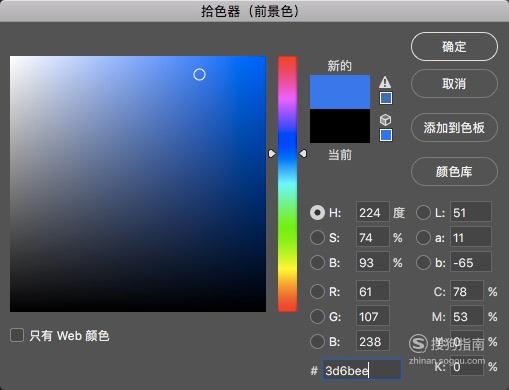Click the hex color input field
The width and height of the screenshot is (509, 390).
pyautogui.click(x=362, y=370)
